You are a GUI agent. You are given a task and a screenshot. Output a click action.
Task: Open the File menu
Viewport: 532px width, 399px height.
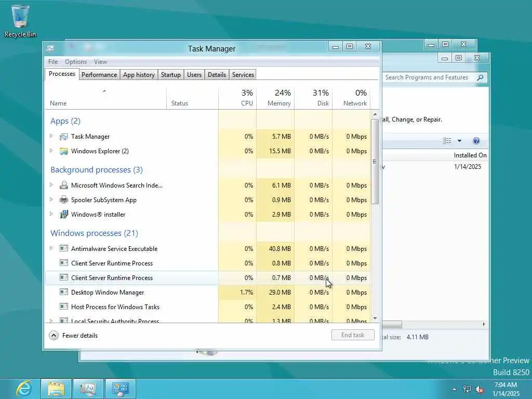53,62
